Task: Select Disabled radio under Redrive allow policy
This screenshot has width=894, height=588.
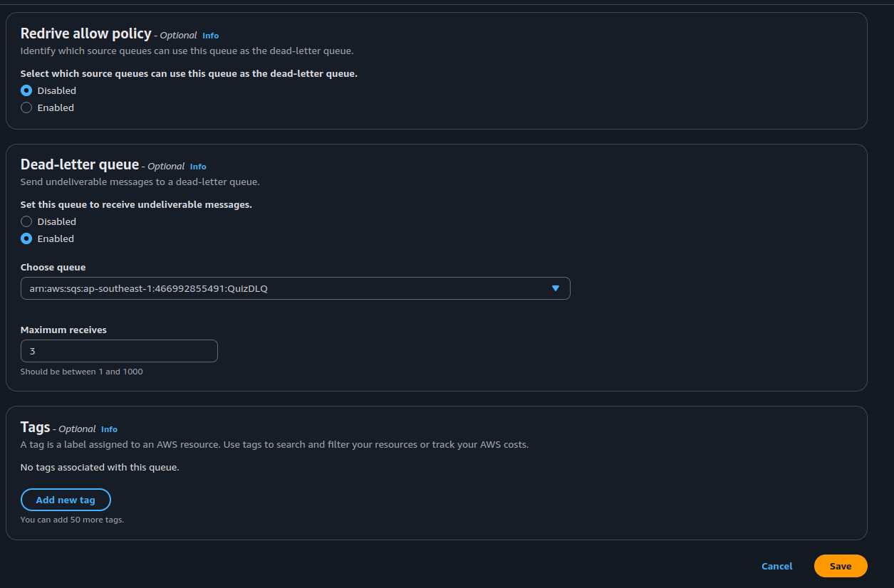Action: [26, 90]
